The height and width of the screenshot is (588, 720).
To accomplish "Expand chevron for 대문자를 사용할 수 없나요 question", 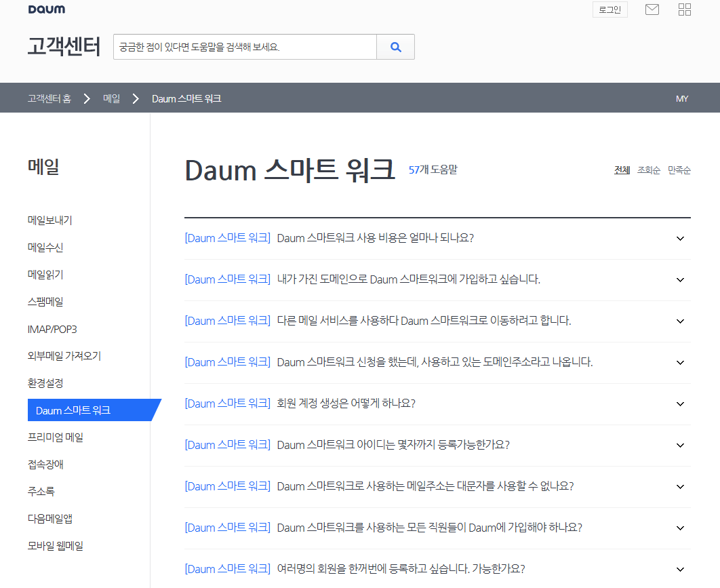I will pos(680,486).
